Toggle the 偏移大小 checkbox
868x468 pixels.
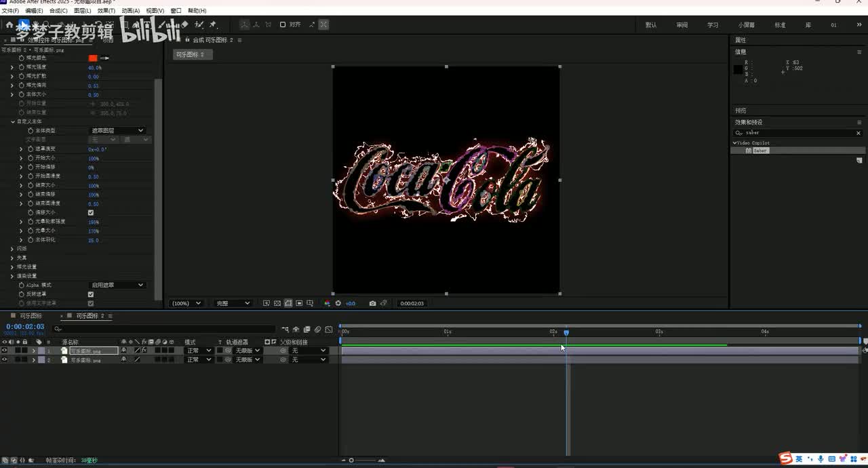(x=91, y=212)
